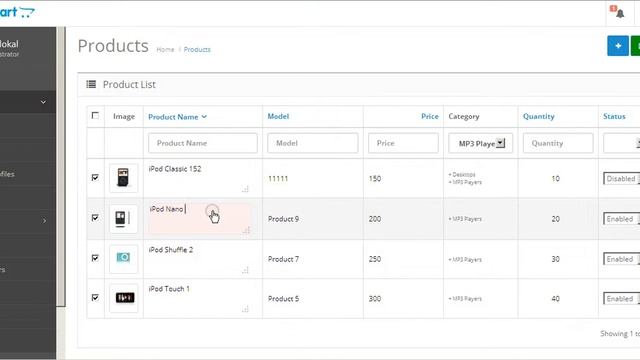Click model value Product 9
Image resolution: width=640 pixels, height=360 pixels.
(283, 219)
